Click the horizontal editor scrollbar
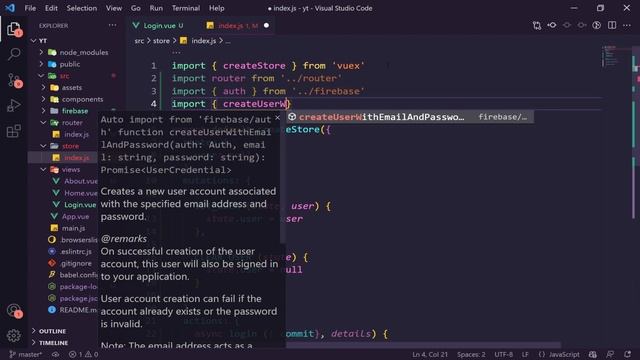 click(423, 345)
